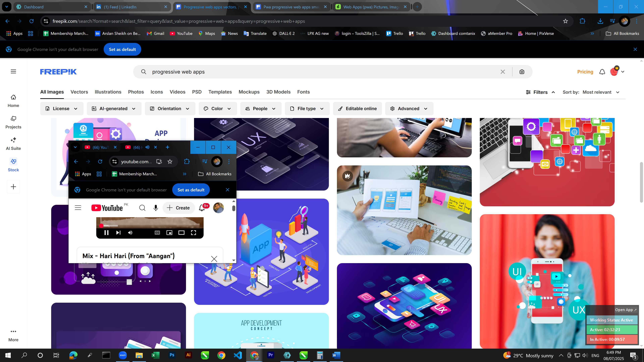
Task: Expand the Advanced filter dropdown
Action: 409,109
